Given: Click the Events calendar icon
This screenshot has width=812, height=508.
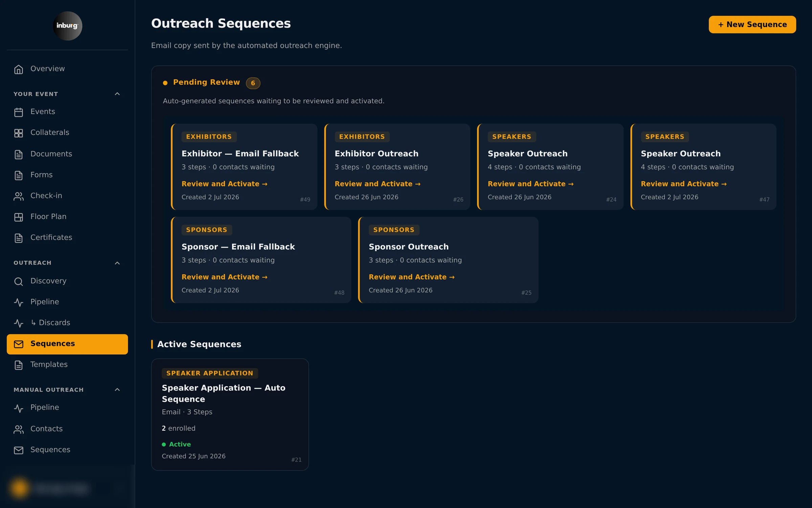Looking at the screenshot, I should pyautogui.click(x=19, y=112).
